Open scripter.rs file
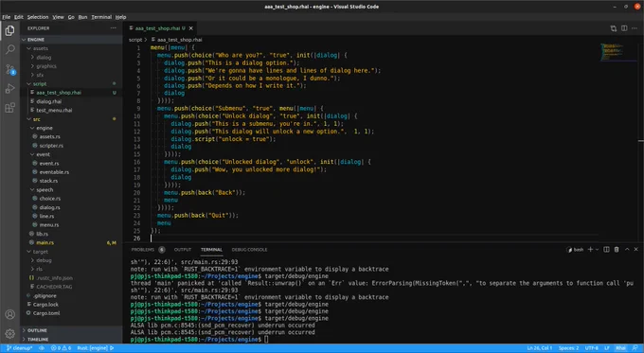This screenshot has width=644, height=353. tap(71, 146)
